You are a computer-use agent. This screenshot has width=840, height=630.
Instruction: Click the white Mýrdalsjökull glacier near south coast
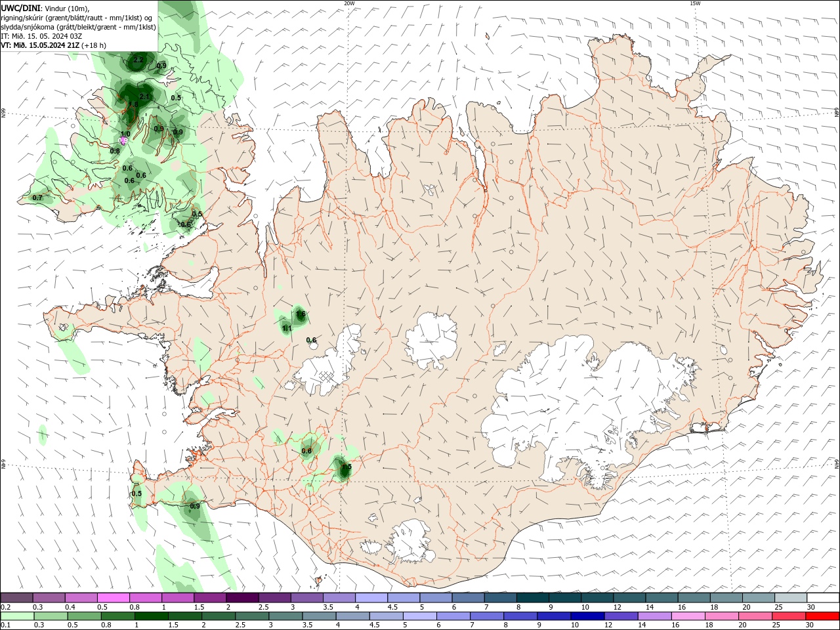[411, 542]
